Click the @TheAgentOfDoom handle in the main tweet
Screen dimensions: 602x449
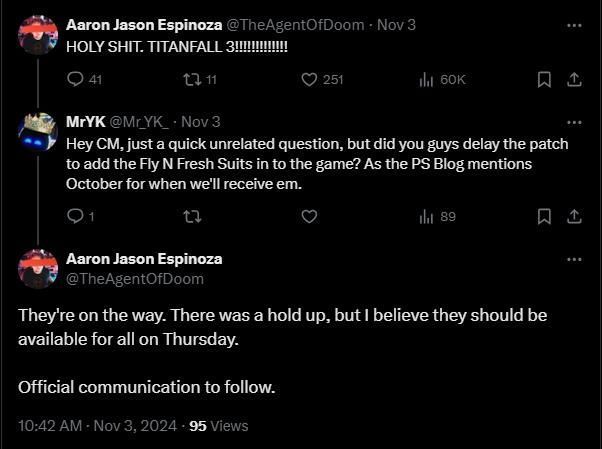[x=134, y=279]
